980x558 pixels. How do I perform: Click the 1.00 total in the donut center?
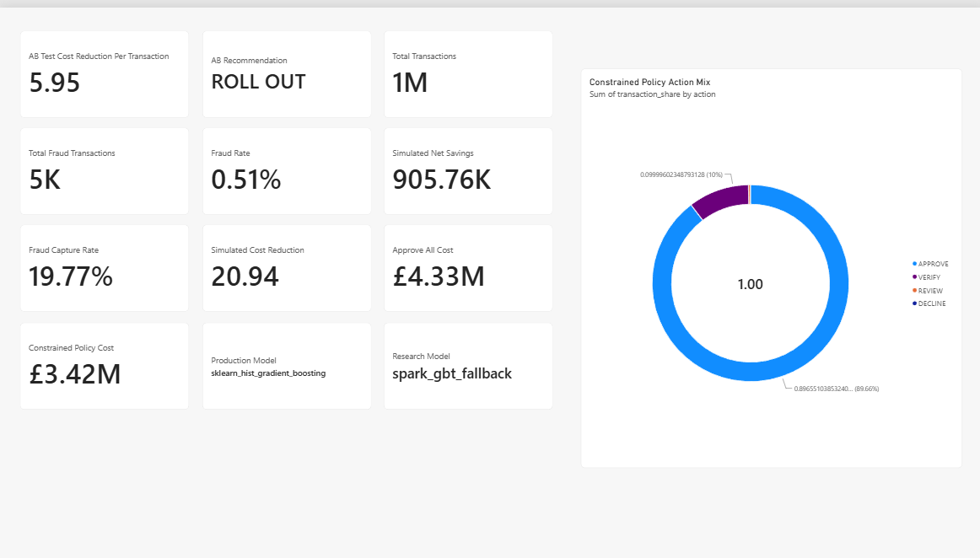pos(750,284)
